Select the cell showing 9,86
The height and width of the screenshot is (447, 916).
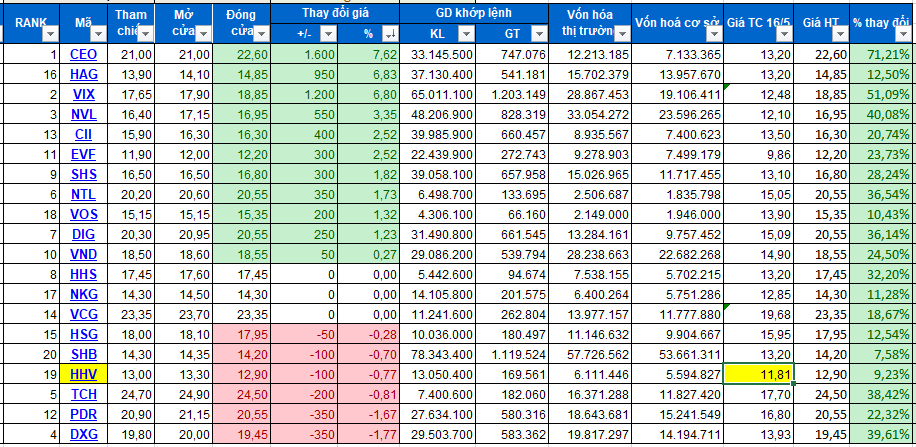(758, 155)
